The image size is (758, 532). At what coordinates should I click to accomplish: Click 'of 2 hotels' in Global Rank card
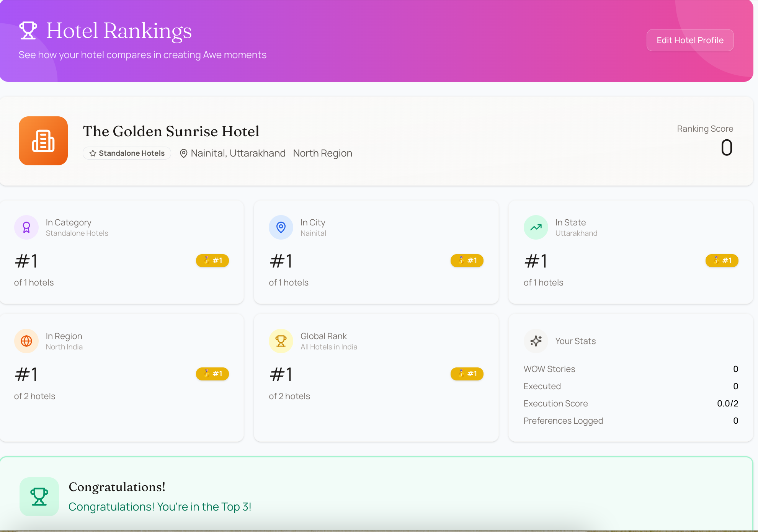(x=289, y=396)
